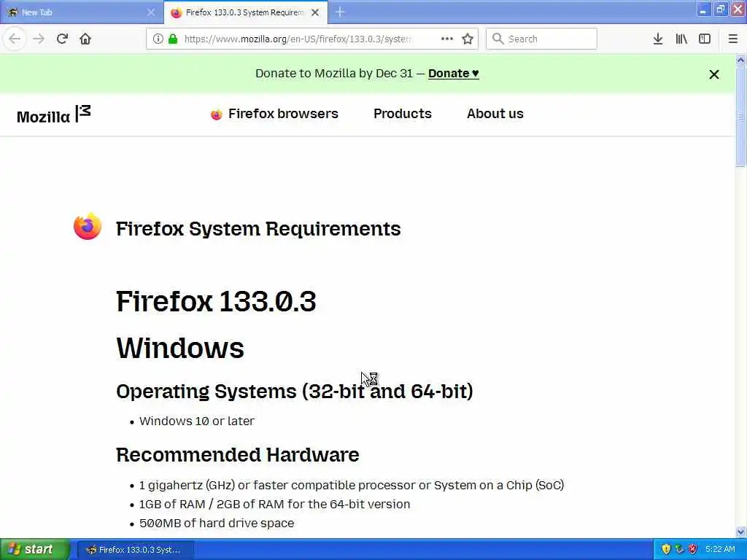
Task: Click the 1GB of RAM requirement
Action: [x=274, y=505]
